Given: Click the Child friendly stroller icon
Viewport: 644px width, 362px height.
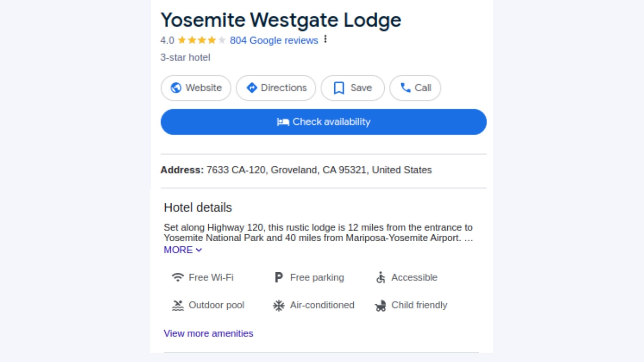Looking at the screenshot, I should (x=380, y=306).
